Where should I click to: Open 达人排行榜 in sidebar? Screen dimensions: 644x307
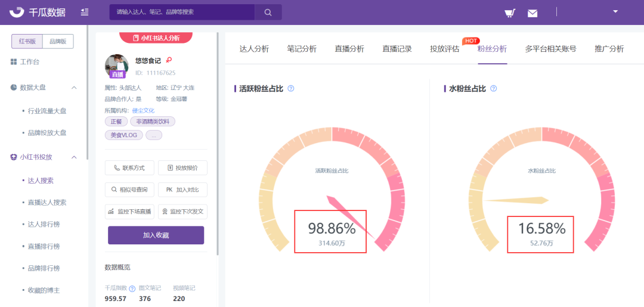click(44, 225)
